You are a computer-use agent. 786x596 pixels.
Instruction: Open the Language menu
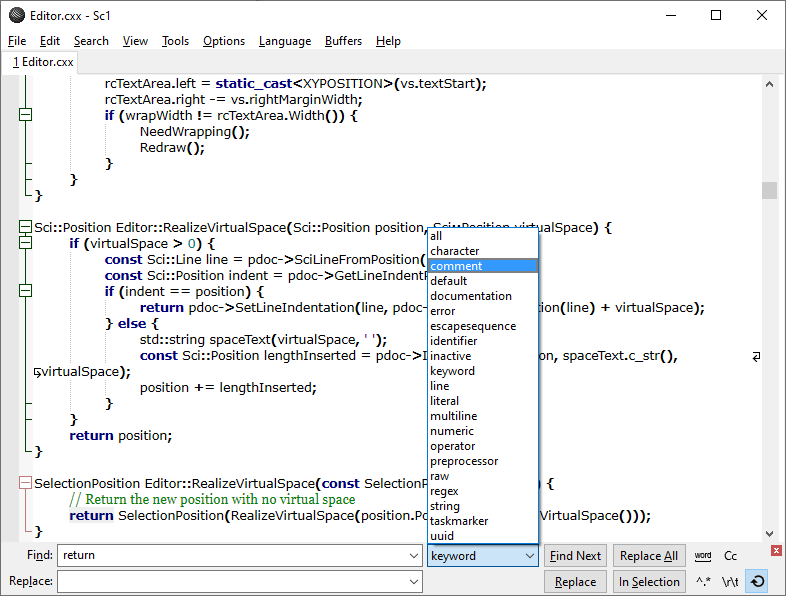coord(285,41)
